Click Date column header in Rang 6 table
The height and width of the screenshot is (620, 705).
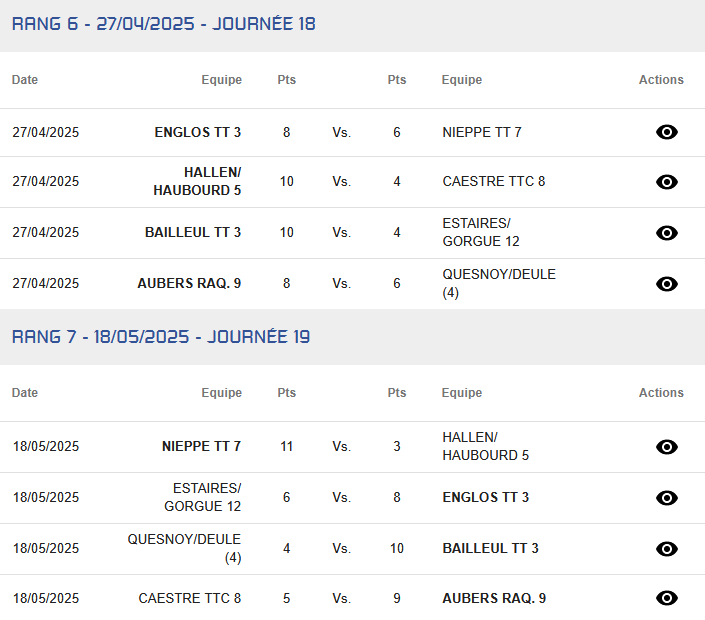coord(25,80)
